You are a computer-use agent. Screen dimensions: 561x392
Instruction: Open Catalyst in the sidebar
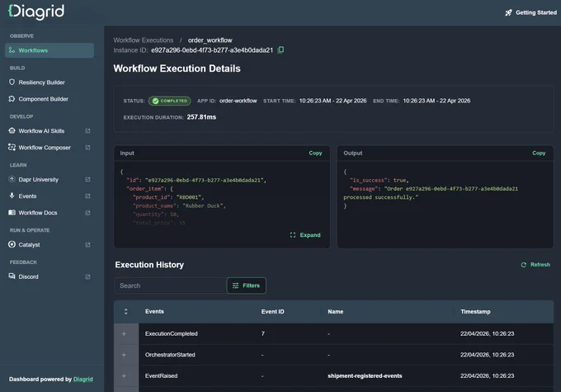coord(29,245)
